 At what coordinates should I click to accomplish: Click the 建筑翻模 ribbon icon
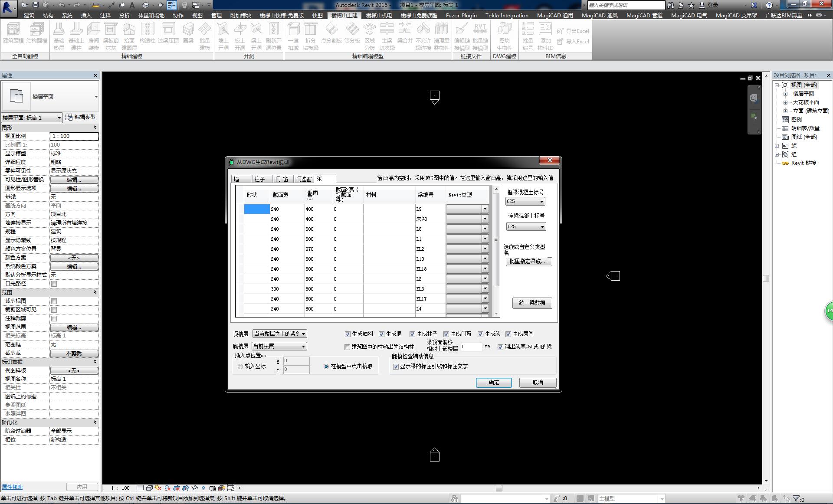coord(13,33)
